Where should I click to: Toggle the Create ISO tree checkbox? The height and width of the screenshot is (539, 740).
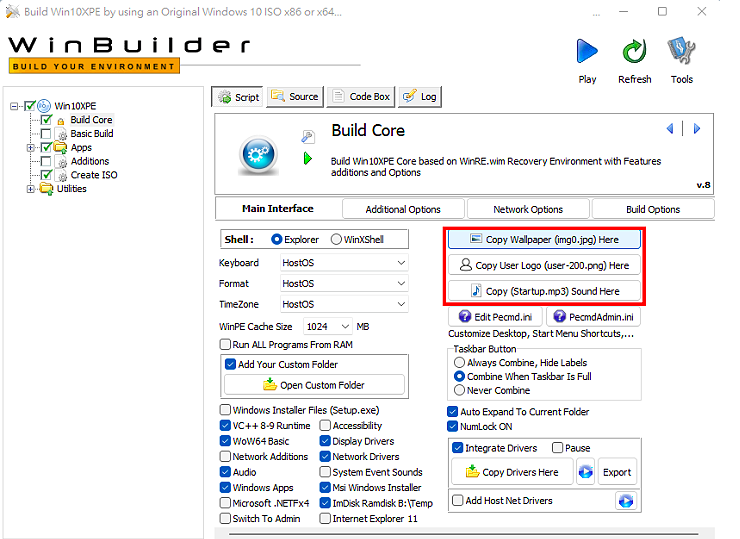coord(46,175)
